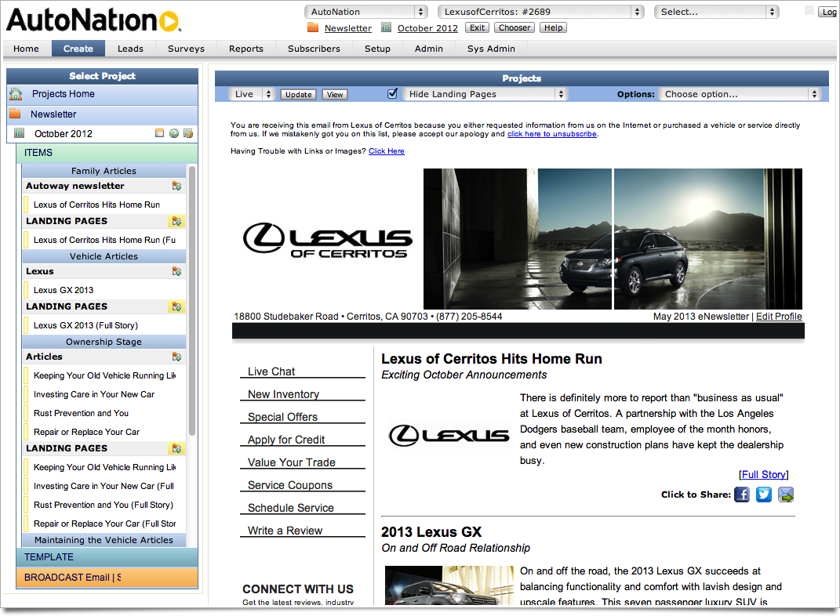Click the items list vertical scrollbar

192,300
